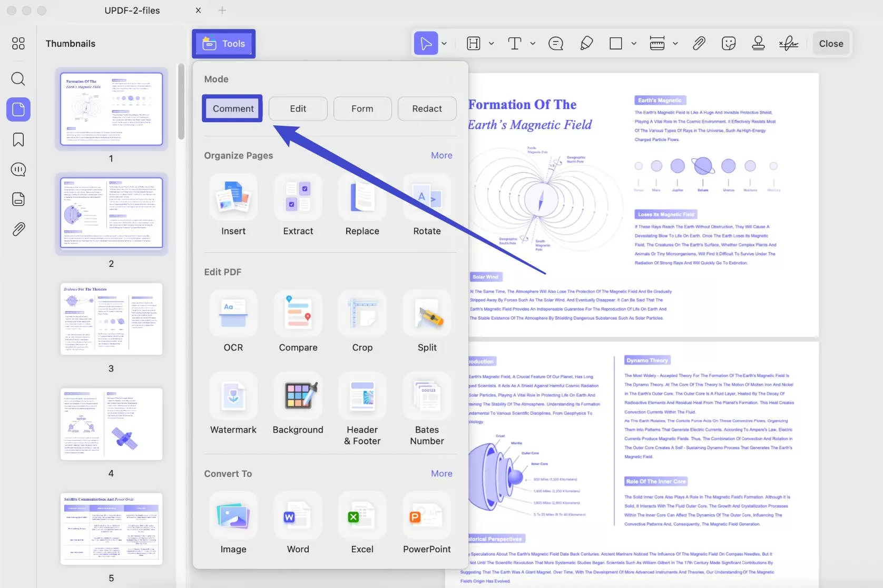Open the search icon in left sidebar
The image size is (883, 588).
(18, 79)
